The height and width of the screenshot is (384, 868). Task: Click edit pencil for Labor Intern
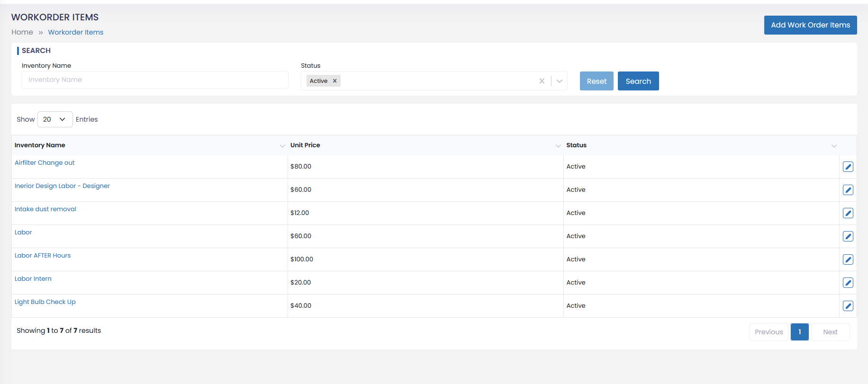coord(848,283)
